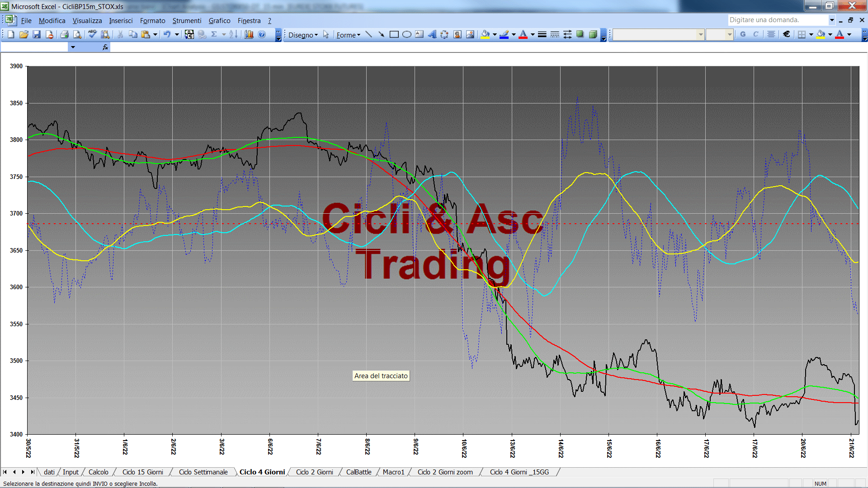Open the Inserisci menu
The width and height of the screenshot is (868, 488).
pos(121,20)
